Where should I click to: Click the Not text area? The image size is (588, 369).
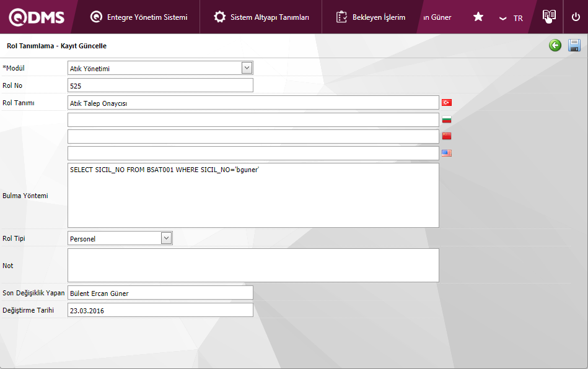click(253, 266)
